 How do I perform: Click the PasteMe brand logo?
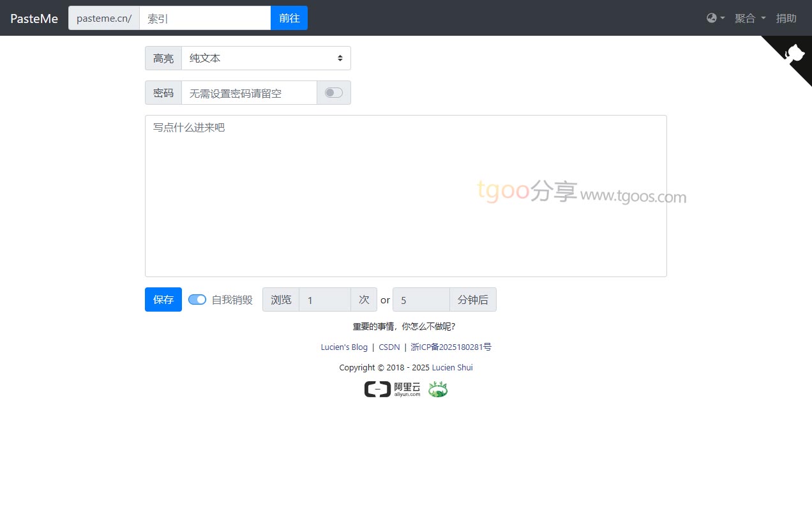[34, 19]
